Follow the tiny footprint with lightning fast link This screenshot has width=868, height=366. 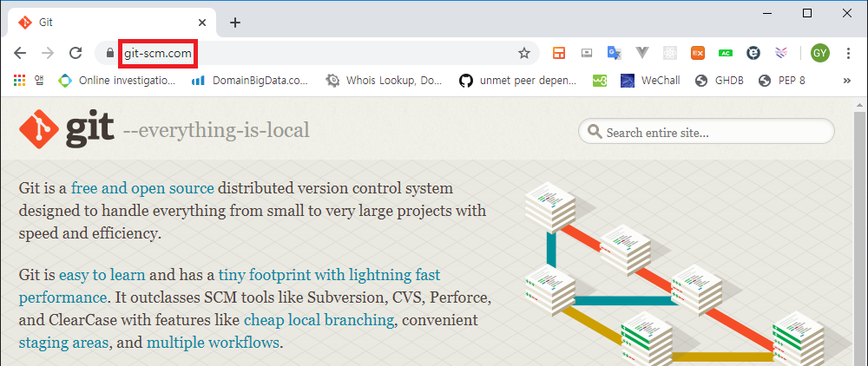click(329, 275)
